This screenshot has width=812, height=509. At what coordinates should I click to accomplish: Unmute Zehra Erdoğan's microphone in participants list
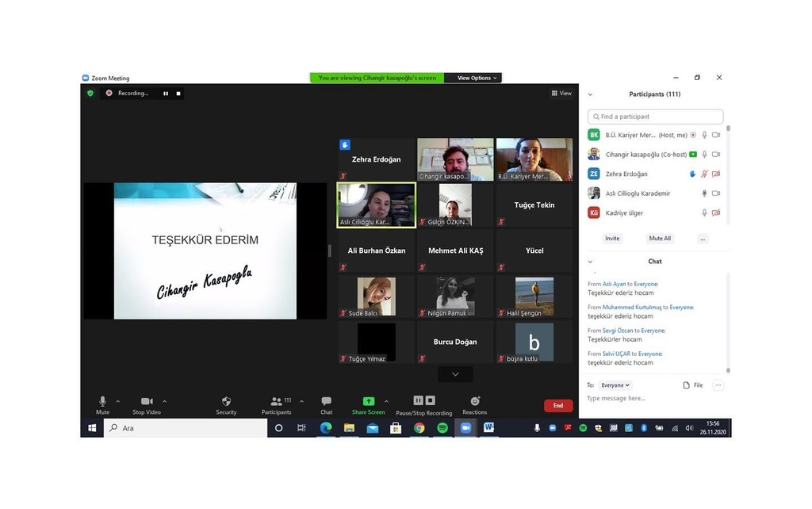(x=703, y=174)
